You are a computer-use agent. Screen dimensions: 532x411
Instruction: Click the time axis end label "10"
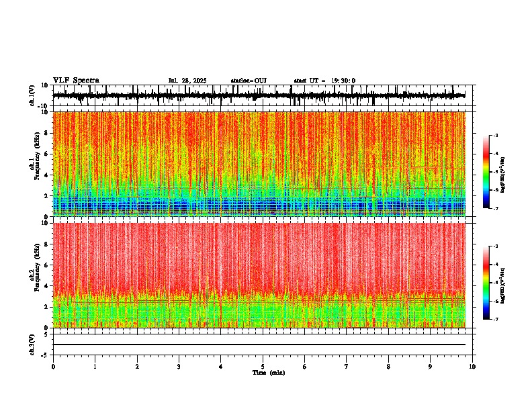coord(472,367)
